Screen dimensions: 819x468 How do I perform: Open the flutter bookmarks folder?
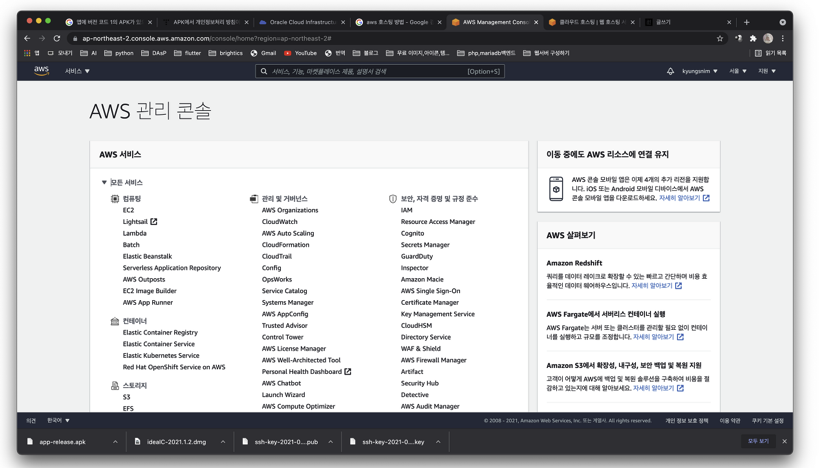[x=187, y=53]
